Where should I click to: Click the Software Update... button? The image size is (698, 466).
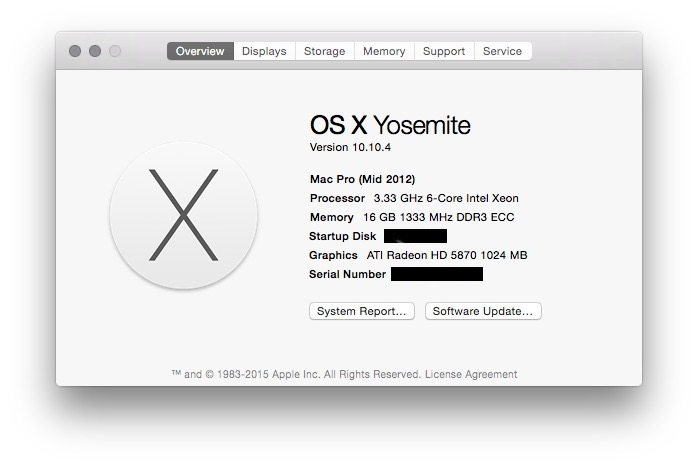click(x=483, y=311)
